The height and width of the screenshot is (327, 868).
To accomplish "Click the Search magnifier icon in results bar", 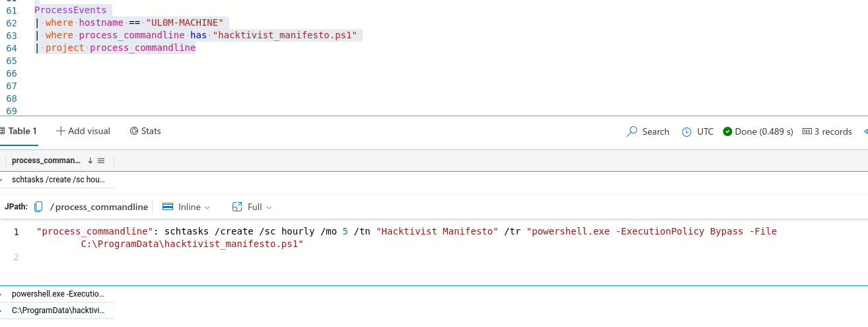I will click(x=632, y=131).
